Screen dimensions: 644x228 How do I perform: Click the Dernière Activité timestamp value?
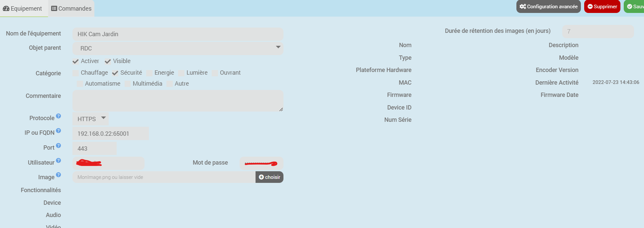coord(616,82)
